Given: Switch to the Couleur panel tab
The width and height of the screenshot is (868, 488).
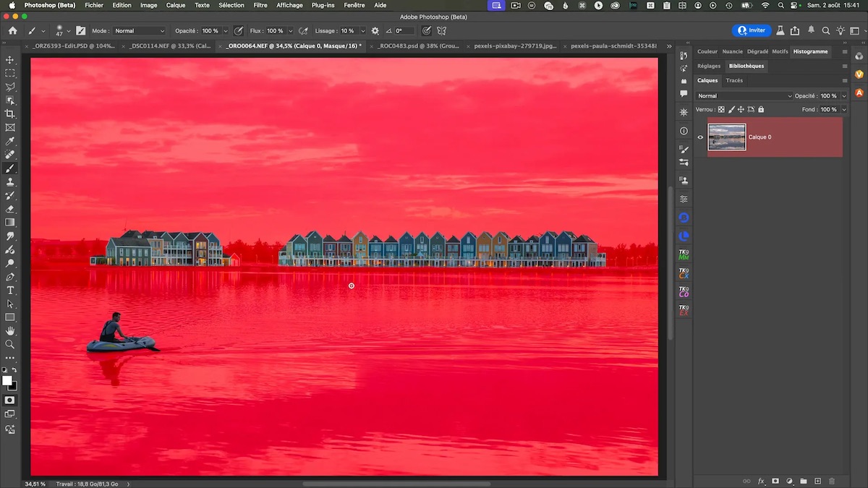Looking at the screenshot, I should (707, 51).
